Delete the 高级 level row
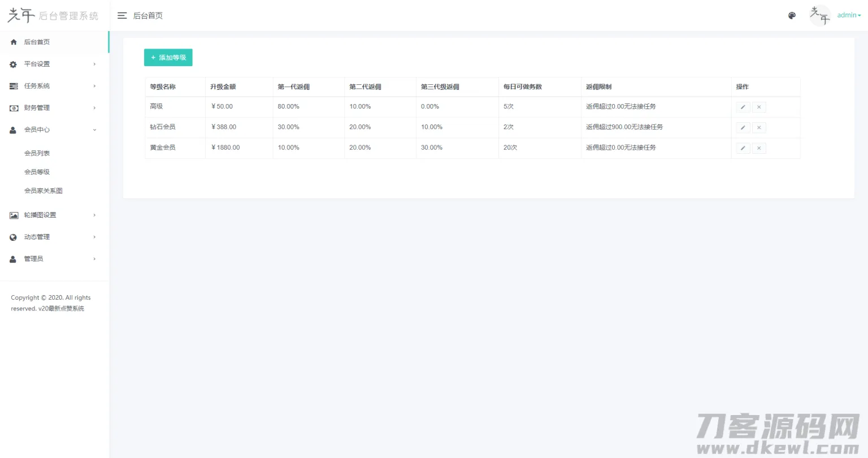868x458 pixels. (x=759, y=107)
